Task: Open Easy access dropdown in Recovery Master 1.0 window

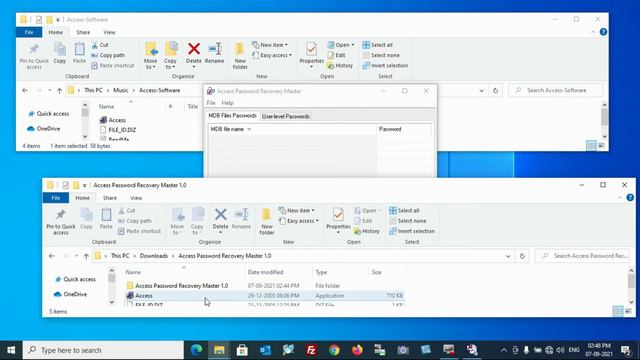Action: (x=298, y=221)
